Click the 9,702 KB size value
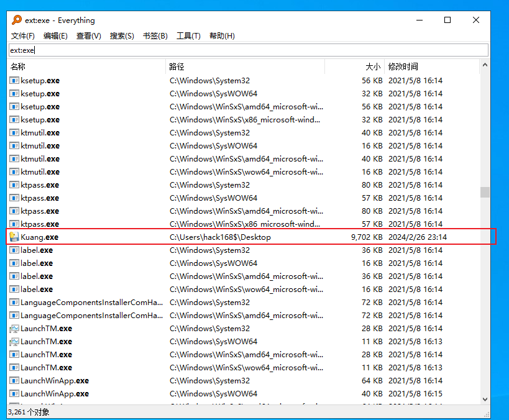This screenshot has height=420, width=509. point(367,237)
